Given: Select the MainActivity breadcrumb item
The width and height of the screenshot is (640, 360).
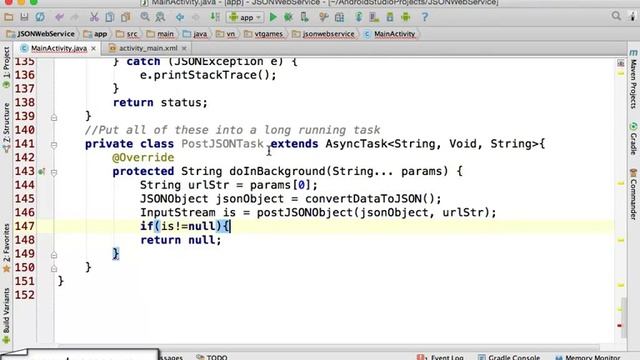Looking at the screenshot, I should point(389,34).
